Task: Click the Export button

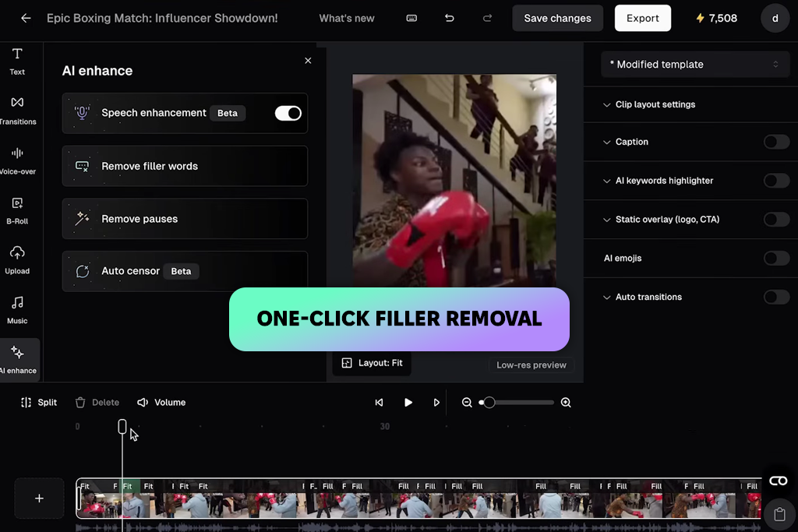Action: pyautogui.click(x=642, y=19)
